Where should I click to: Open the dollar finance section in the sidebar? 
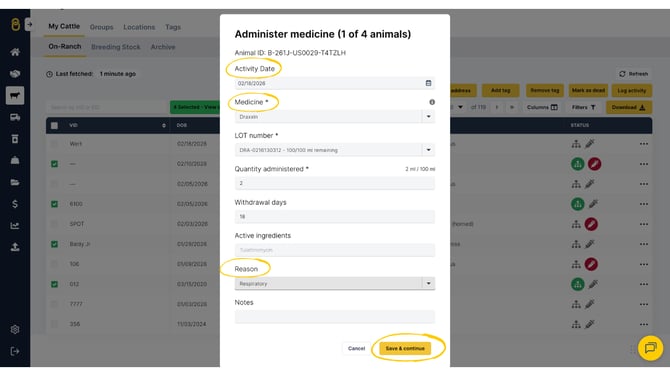(15, 204)
